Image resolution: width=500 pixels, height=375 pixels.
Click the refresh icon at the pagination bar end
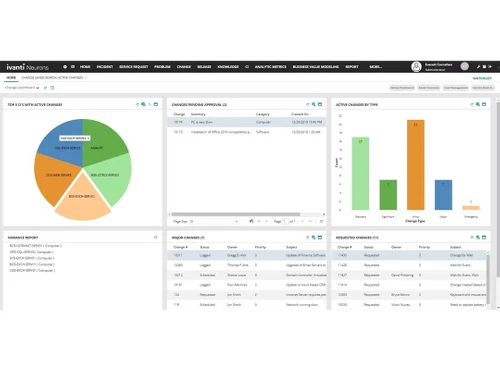[321, 221]
